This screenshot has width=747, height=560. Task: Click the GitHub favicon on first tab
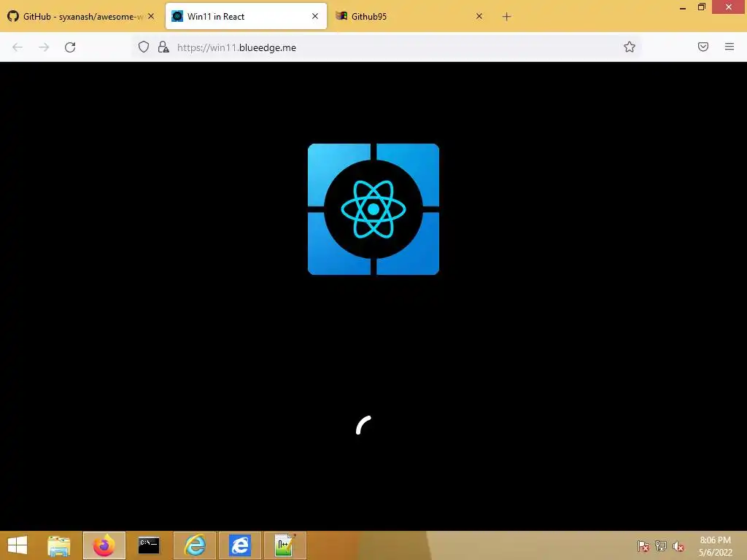click(13, 16)
